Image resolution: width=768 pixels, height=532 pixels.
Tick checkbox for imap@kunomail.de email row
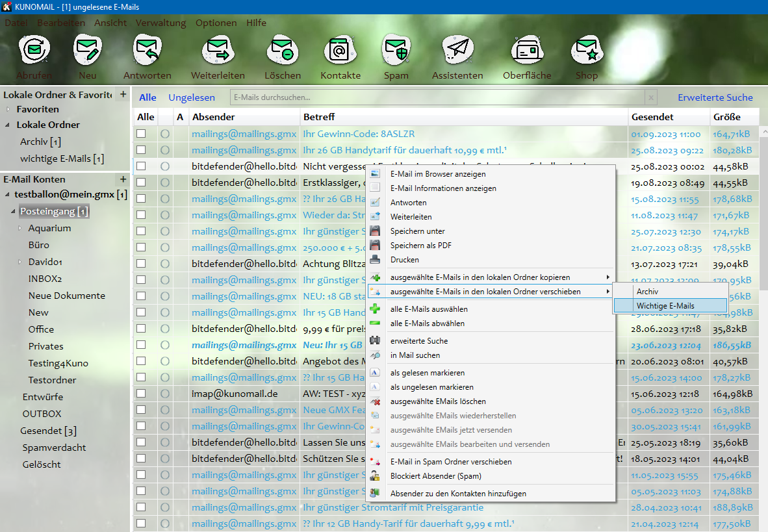141,394
